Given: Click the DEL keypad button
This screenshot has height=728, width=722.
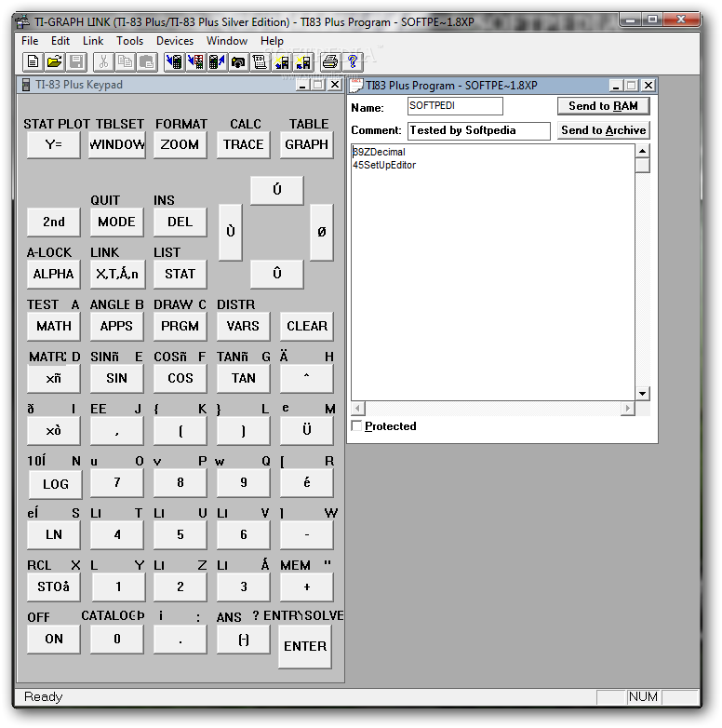Looking at the screenshot, I should click(180, 222).
